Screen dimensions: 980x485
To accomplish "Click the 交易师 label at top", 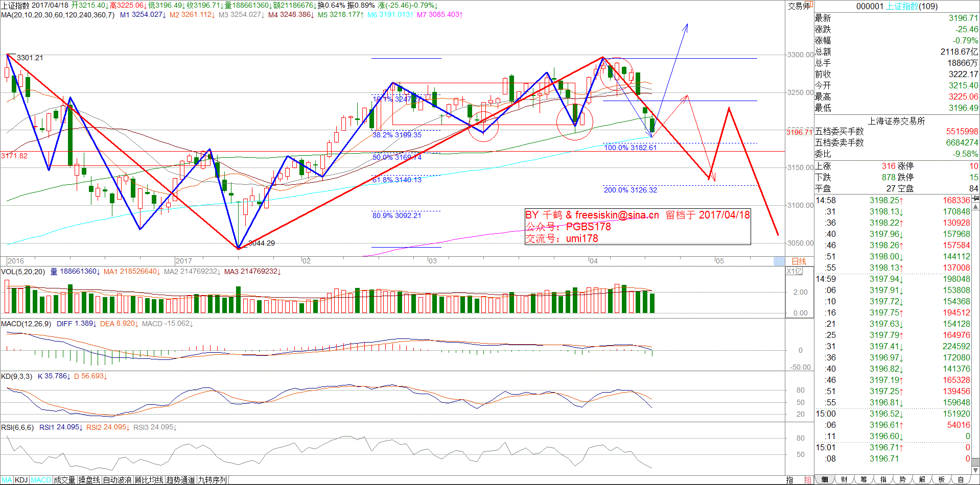I will pos(799,6).
